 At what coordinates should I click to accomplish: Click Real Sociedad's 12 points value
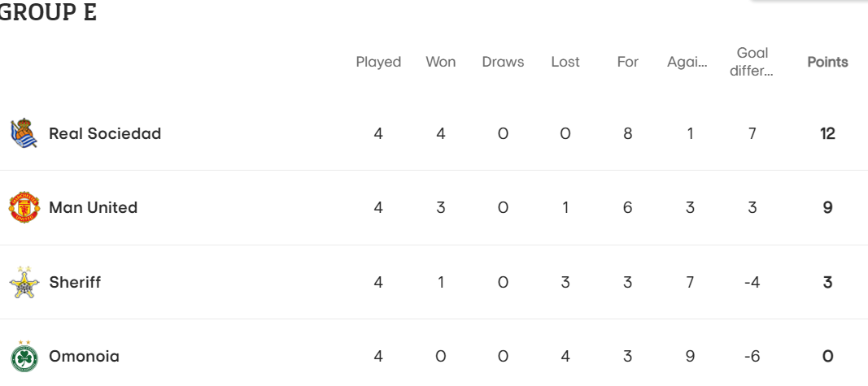pos(827,133)
